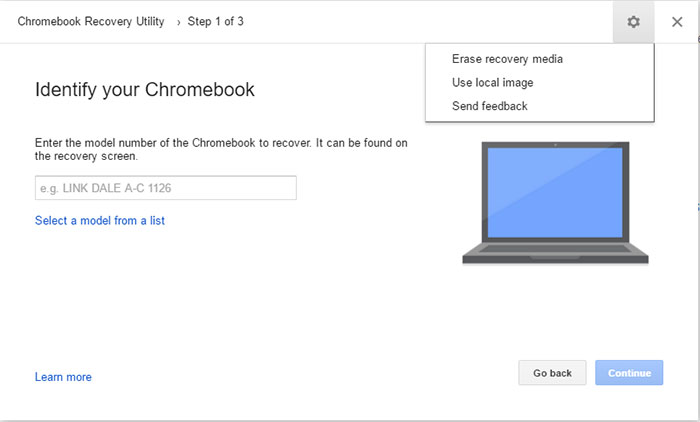The width and height of the screenshot is (700, 422).
Task: Focus the model number input field
Action: (x=166, y=188)
